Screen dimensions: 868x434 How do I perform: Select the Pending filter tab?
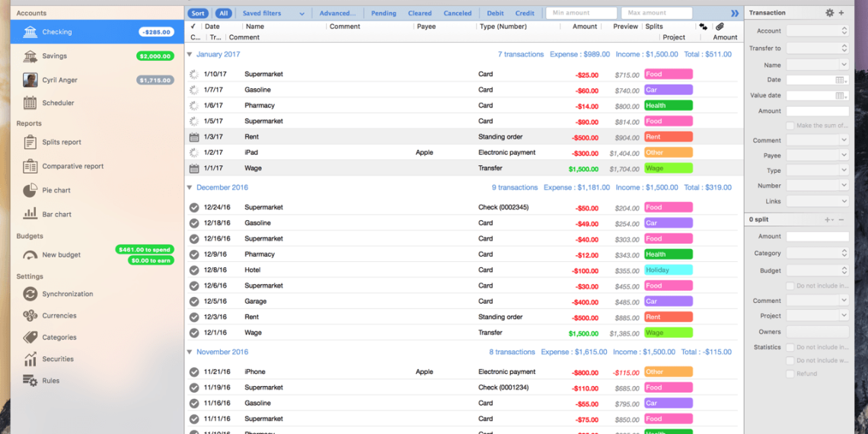coord(384,13)
